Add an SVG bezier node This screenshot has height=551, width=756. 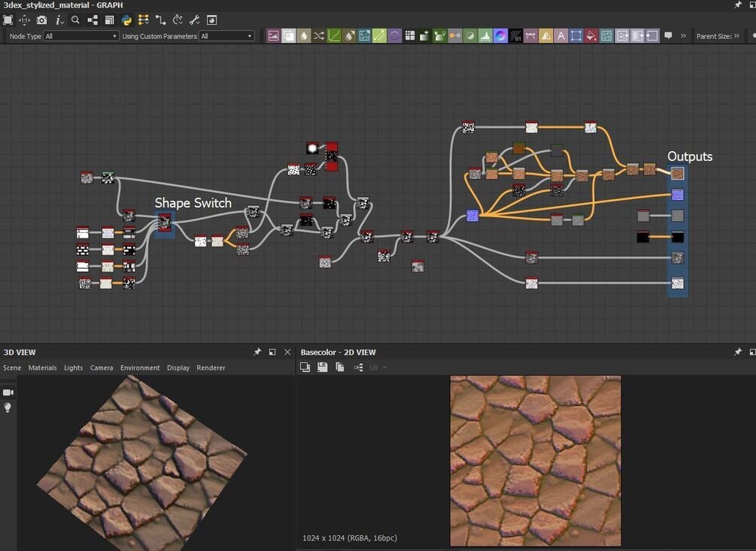click(531, 36)
